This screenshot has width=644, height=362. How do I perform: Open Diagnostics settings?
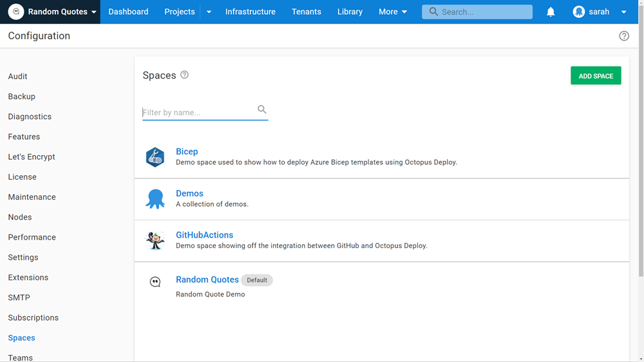[x=30, y=117]
